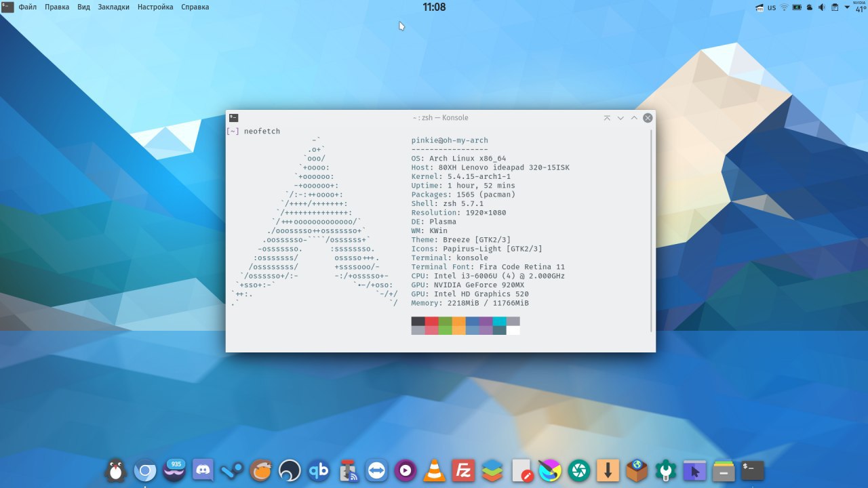
Task: Click the 'pinkie@oh-my-arch' text
Action: [x=450, y=140]
